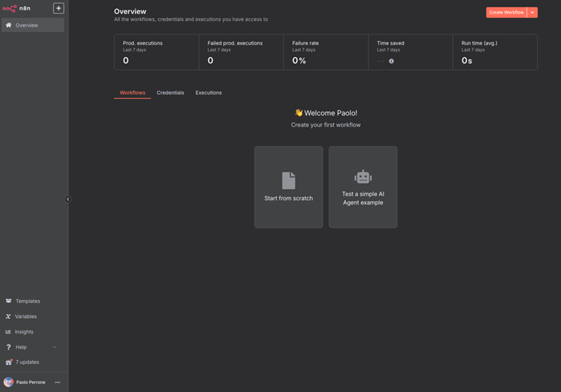Open the Templates sidebar icon

[x=9, y=301]
